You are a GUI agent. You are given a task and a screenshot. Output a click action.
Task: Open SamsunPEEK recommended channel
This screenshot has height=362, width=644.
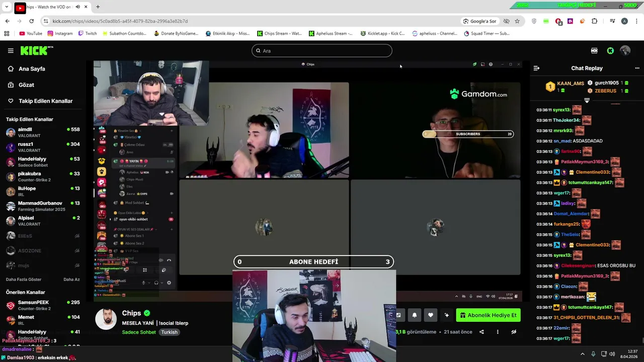(43, 306)
